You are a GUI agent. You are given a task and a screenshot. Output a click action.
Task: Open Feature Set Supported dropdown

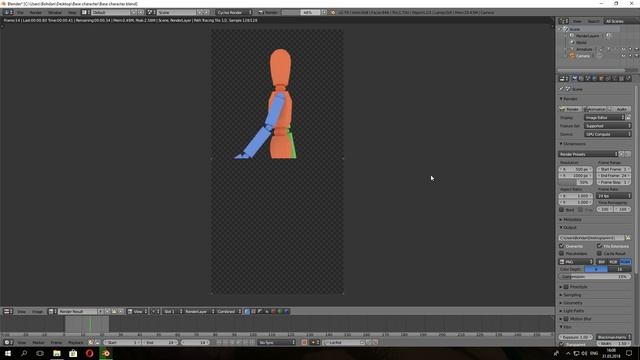coord(608,126)
